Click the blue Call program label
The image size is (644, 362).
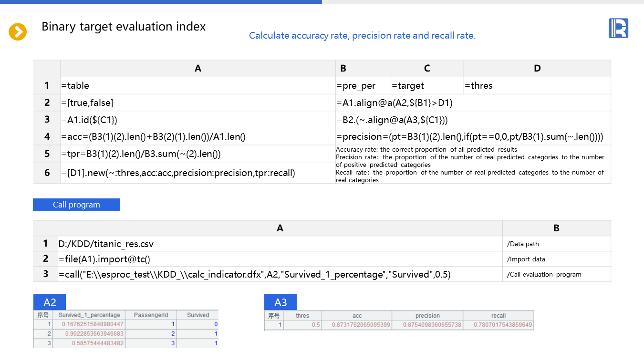click(76, 205)
